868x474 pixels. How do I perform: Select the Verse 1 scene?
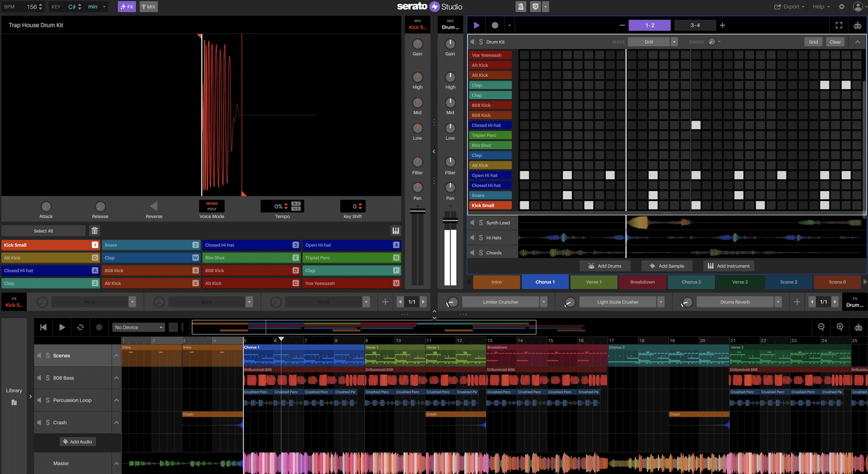click(594, 282)
